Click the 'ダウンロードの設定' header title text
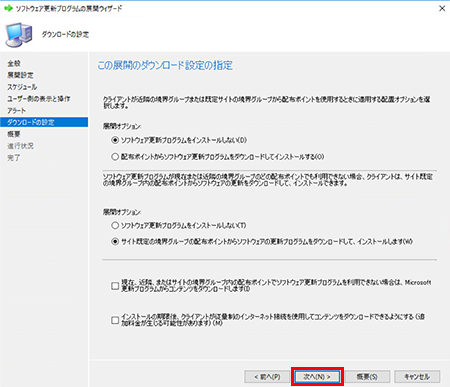Screen dimensions: 450x387 pyautogui.click(x=65, y=35)
